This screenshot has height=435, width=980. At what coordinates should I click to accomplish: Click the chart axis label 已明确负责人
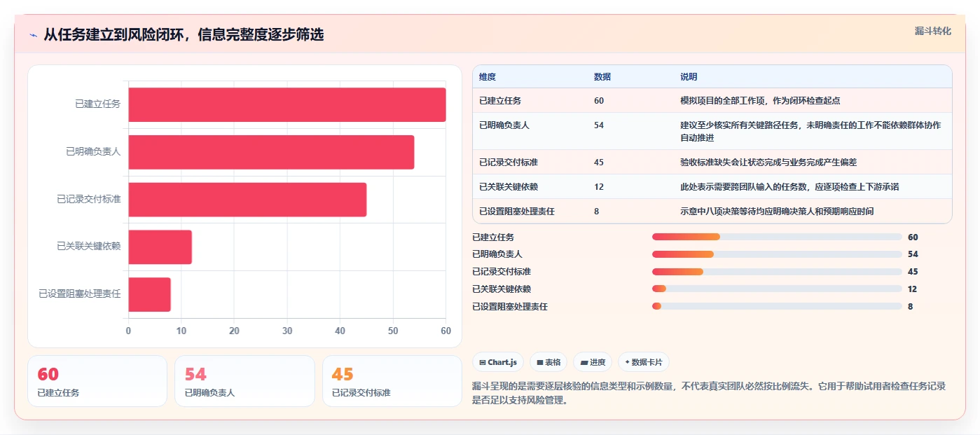tap(93, 151)
